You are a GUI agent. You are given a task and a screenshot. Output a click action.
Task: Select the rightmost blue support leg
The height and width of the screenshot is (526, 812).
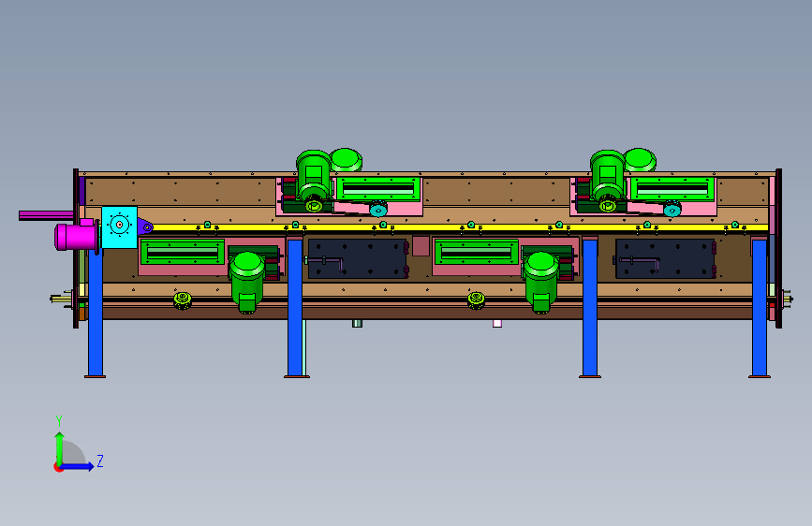(760, 308)
